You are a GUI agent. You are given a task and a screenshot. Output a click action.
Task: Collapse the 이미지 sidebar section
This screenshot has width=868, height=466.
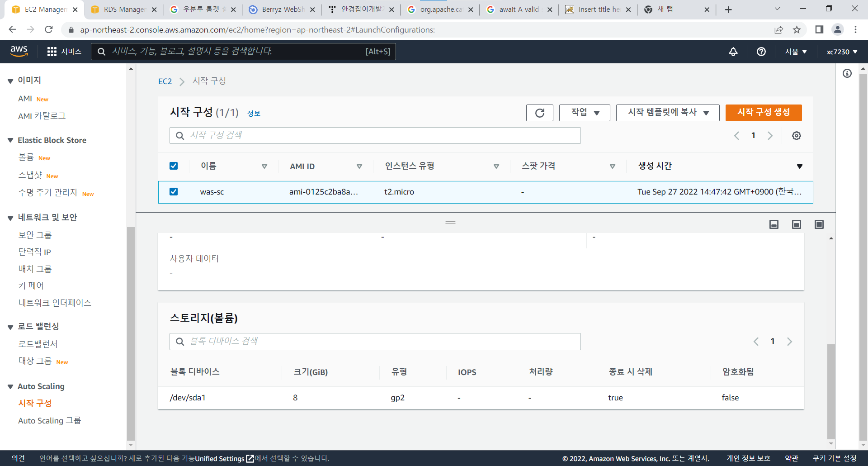10,81
